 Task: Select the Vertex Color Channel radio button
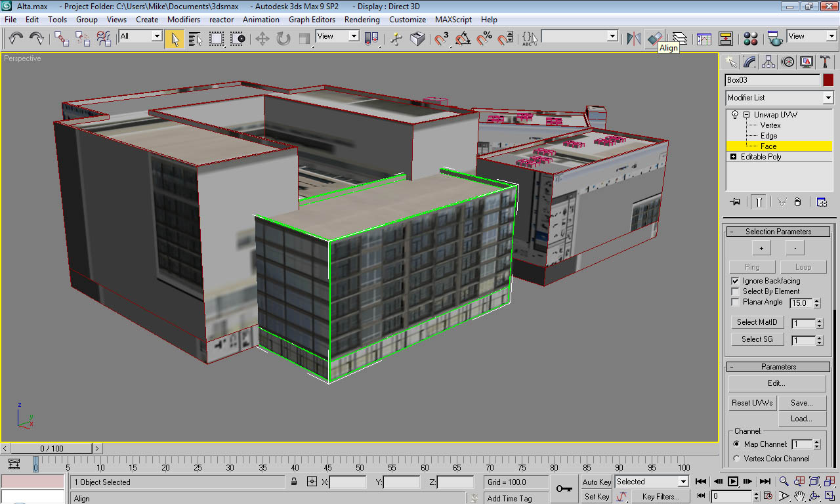736,459
